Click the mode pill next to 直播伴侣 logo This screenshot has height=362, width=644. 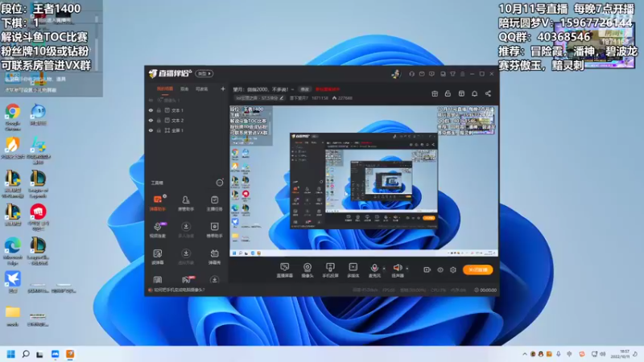coord(204,73)
